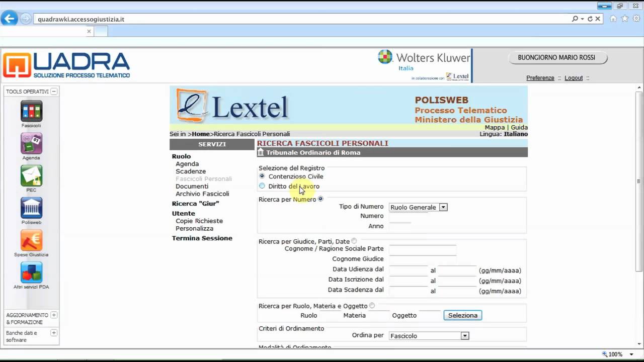Select Contenzioso Civile radio button

tap(262, 176)
